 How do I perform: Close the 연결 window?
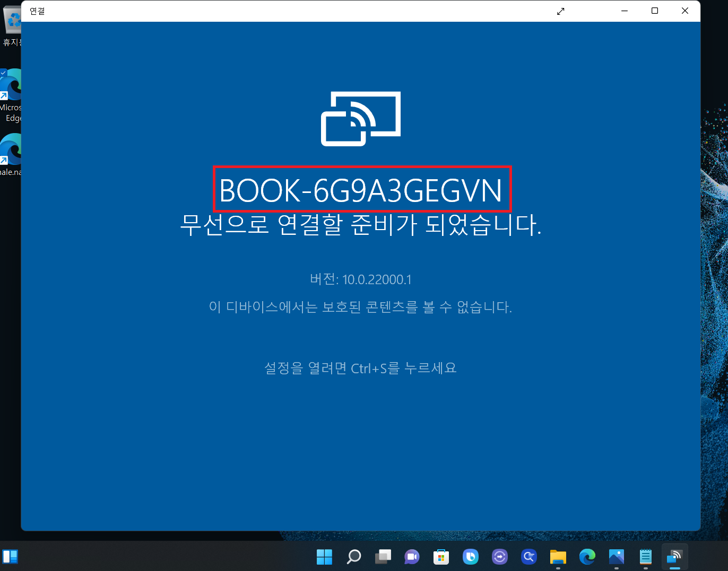point(685,11)
